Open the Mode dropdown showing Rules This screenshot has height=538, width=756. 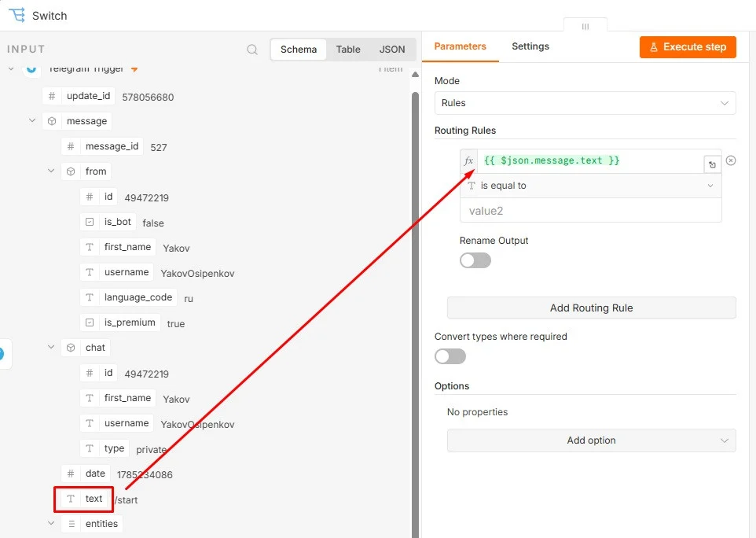[585, 103]
